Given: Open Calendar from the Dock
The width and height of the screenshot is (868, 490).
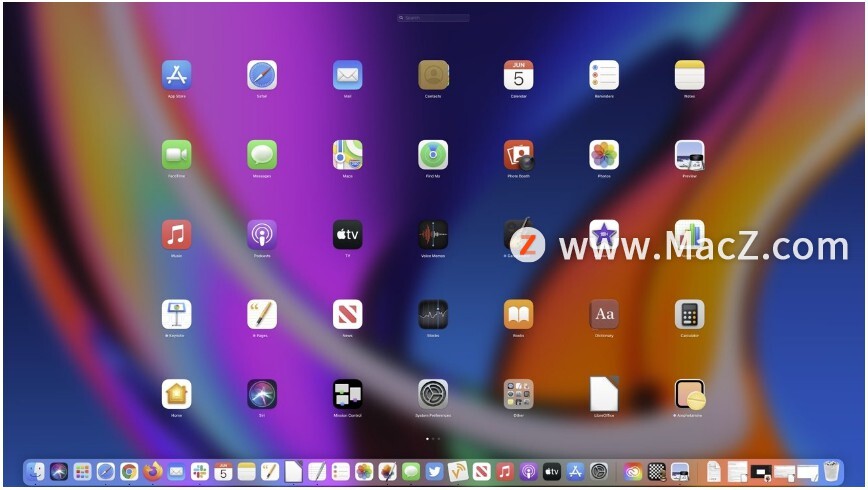Looking at the screenshot, I should pos(223,472).
